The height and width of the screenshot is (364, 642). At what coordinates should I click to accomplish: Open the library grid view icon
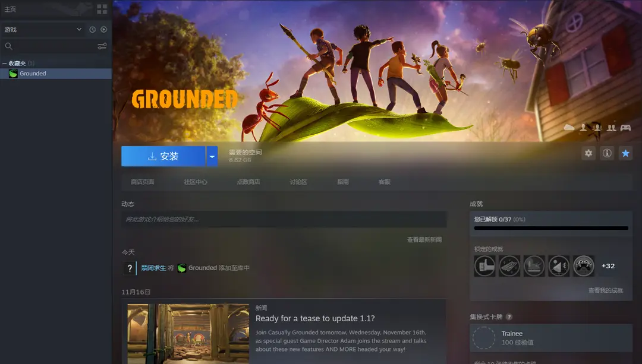(x=102, y=9)
